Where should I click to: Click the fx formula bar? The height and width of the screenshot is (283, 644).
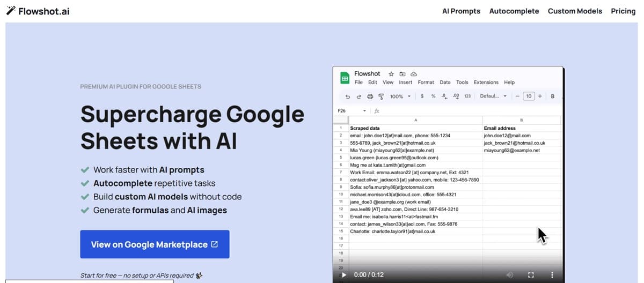[x=377, y=111]
